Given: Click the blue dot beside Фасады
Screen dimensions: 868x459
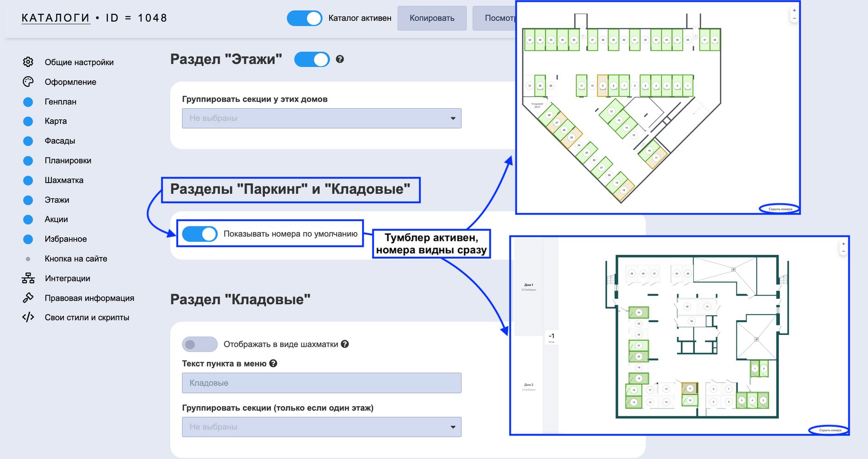Looking at the screenshot, I should 28,141.
